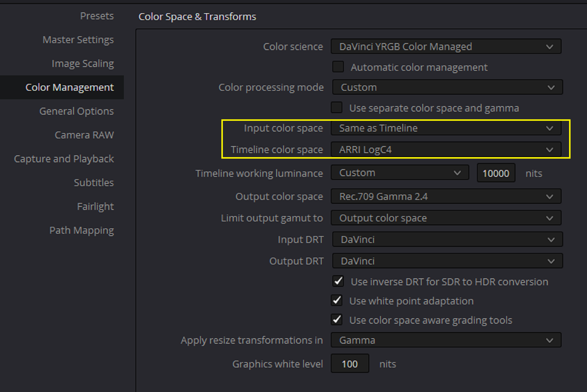Viewport: 587px width, 392px height.
Task: Click the Graphics white level field
Action: pyautogui.click(x=350, y=364)
